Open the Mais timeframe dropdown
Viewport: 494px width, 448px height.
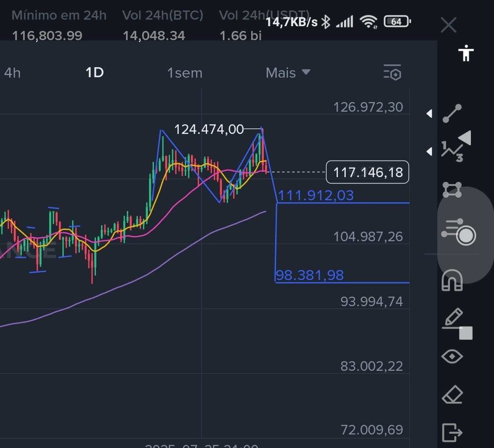[x=288, y=73]
